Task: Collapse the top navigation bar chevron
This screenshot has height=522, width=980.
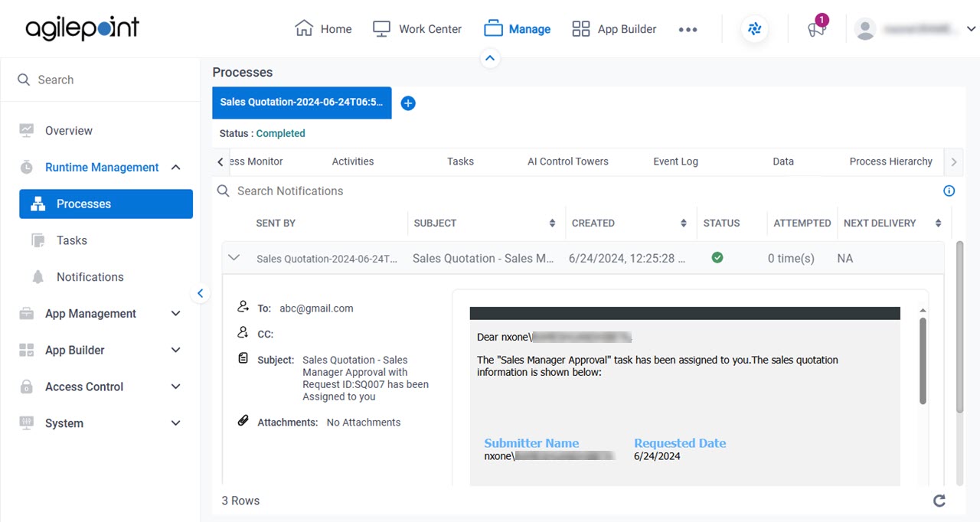Action: pyautogui.click(x=490, y=58)
